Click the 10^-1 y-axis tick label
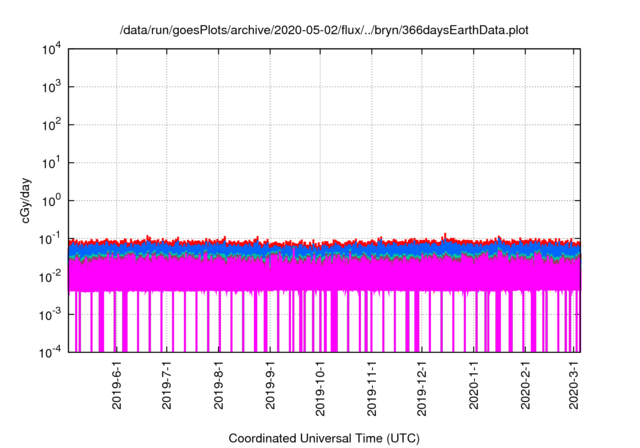640x448 pixels. click(50, 239)
